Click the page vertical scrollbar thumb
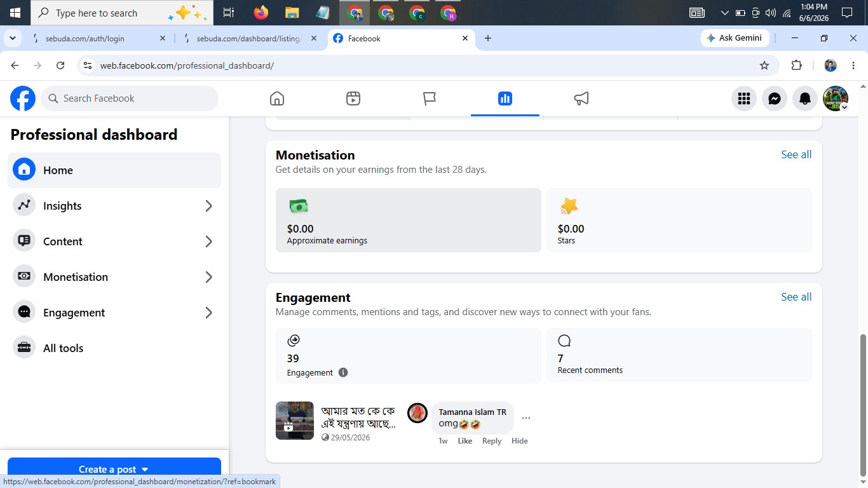The height and width of the screenshot is (488, 868). point(862,404)
